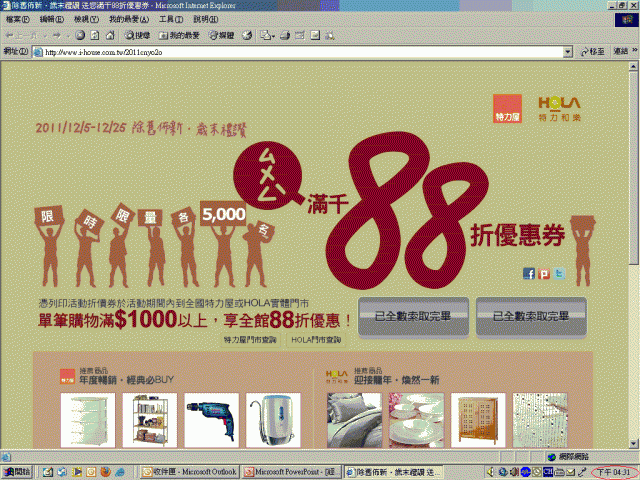
Task: Open the grey bedding set product thumbnail
Action: [x=354, y=420]
